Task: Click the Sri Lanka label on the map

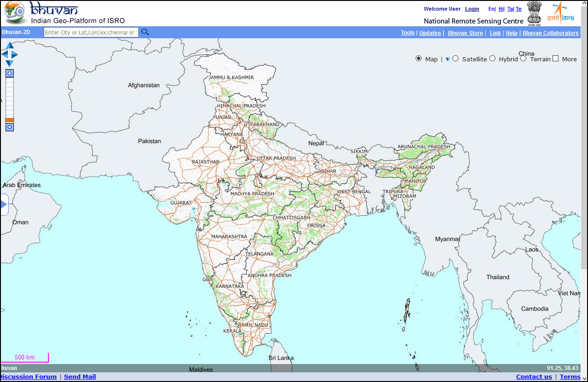Action: pos(281,358)
